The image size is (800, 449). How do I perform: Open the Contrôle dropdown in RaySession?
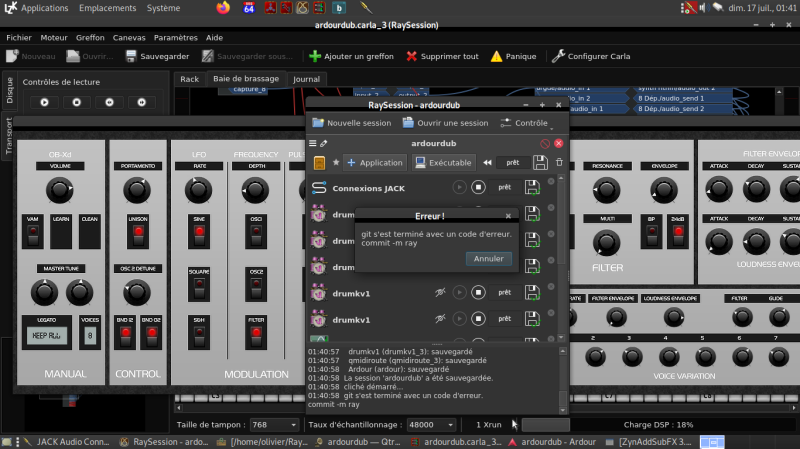[527, 123]
